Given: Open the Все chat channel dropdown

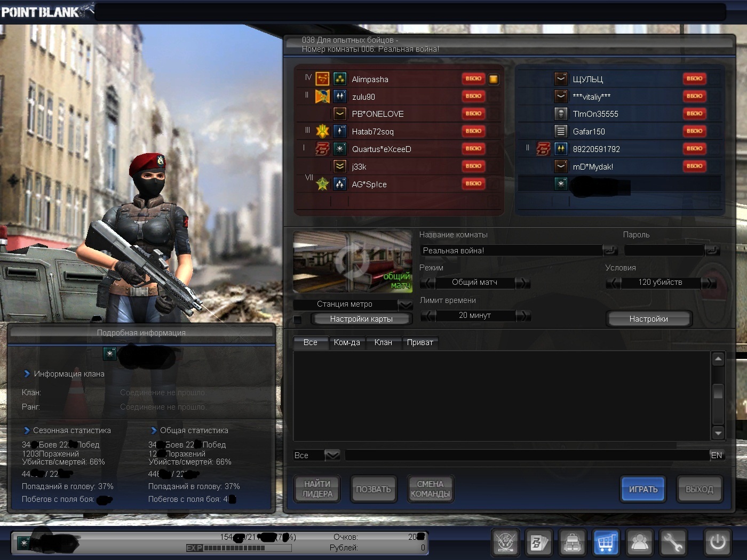Looking at the screenshot, I should pyautogui.click(x=332, y=455).
